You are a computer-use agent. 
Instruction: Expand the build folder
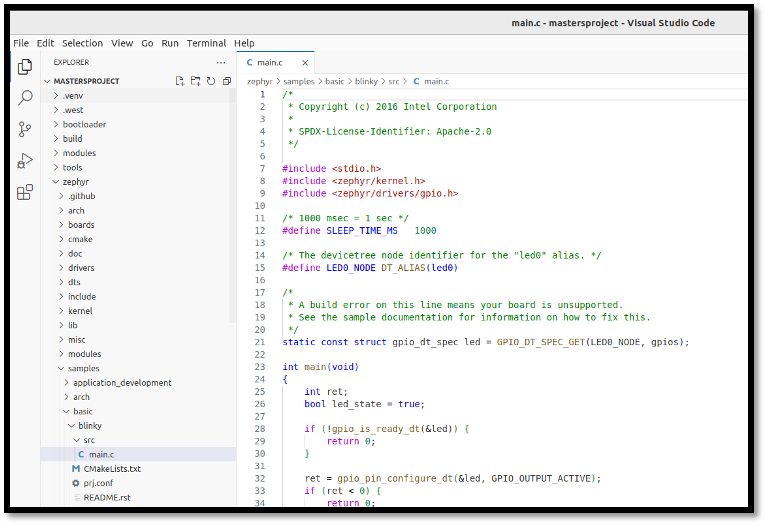tap(138, 139)
